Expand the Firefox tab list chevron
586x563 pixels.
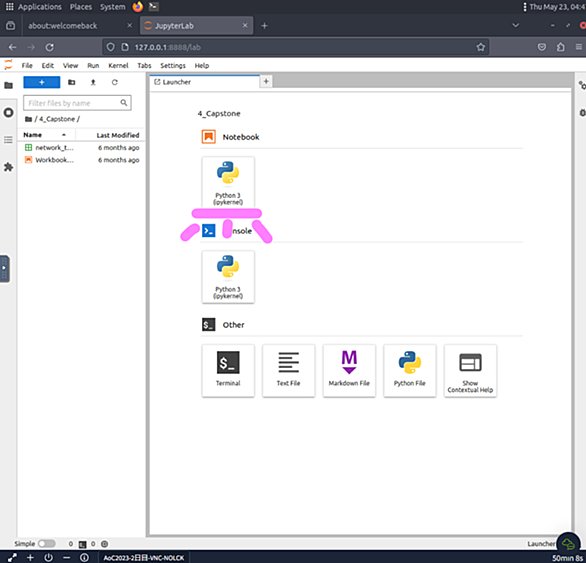tap(515, 25)
